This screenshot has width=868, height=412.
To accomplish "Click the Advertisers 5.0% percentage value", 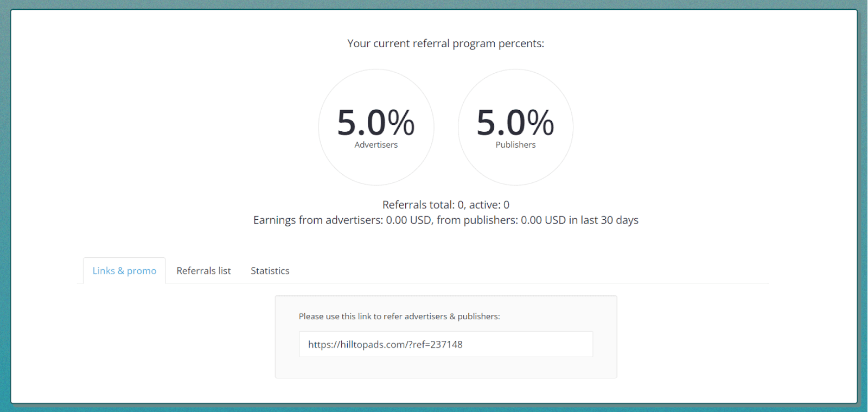I will click(x=376, y=123).
